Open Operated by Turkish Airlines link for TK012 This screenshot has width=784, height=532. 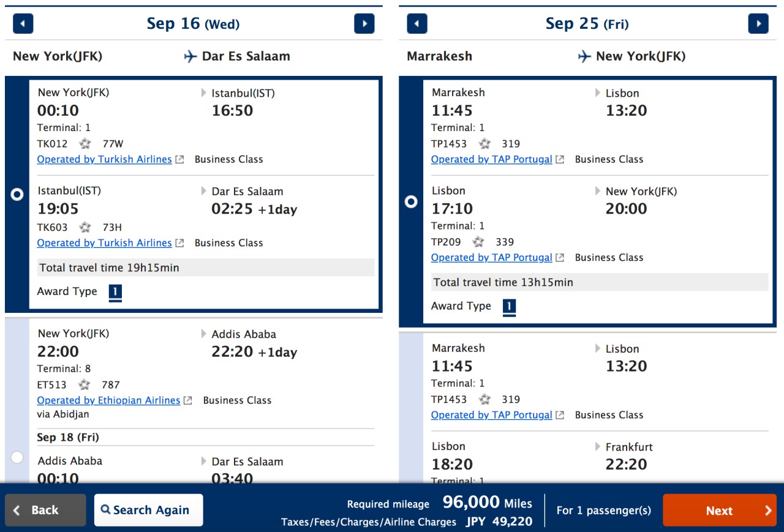tap(104, 159)
